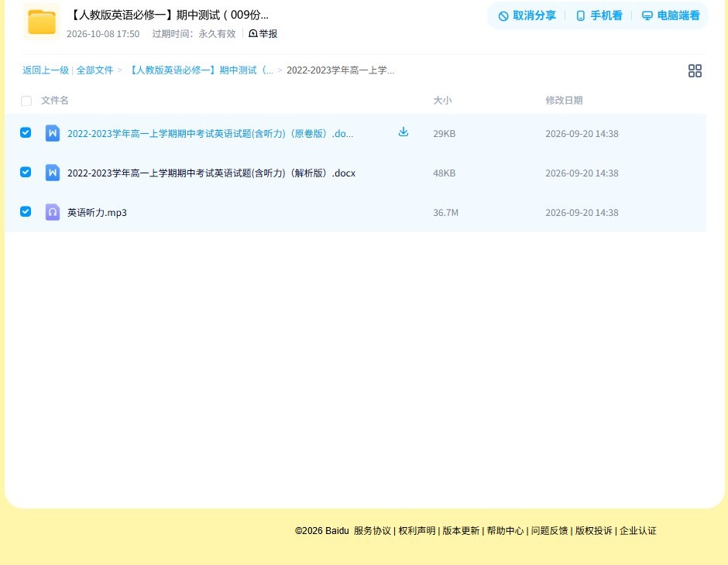Image resolution: width=728 pixels, height=565 pixels.
Task: Click the 36.7M size cell
Action: pos(446,212)
